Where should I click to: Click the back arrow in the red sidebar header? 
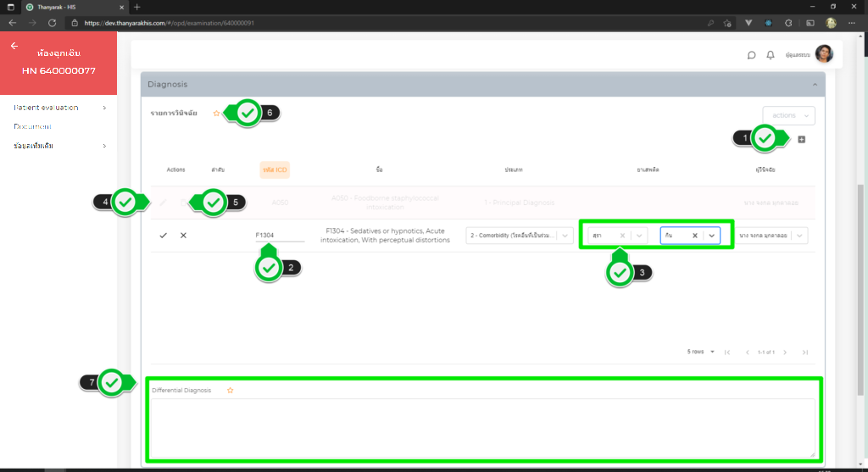(14, 46)
